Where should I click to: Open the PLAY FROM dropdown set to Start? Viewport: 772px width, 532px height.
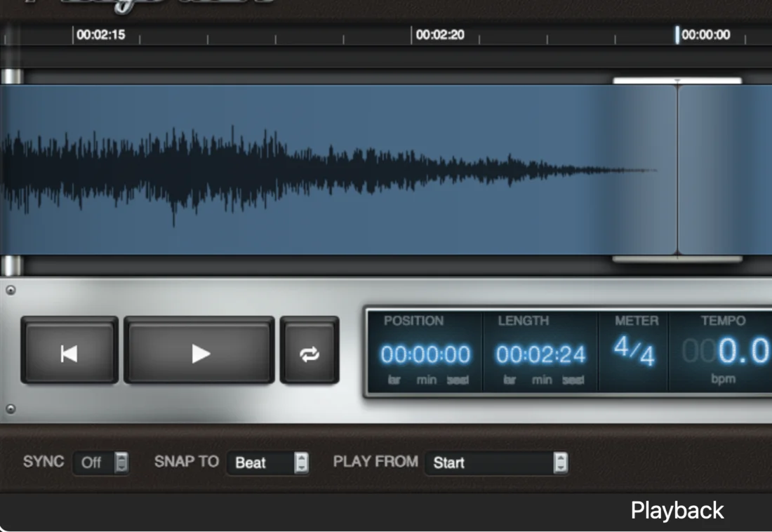497,463
